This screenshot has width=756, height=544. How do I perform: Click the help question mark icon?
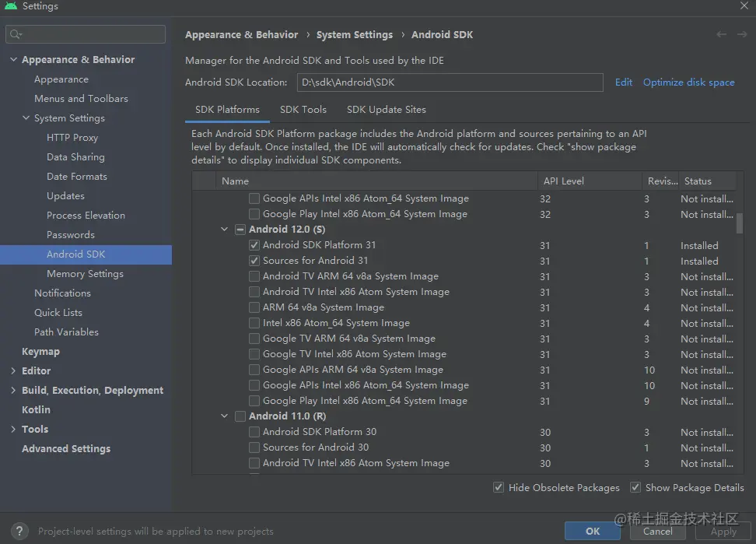point(19,531)
